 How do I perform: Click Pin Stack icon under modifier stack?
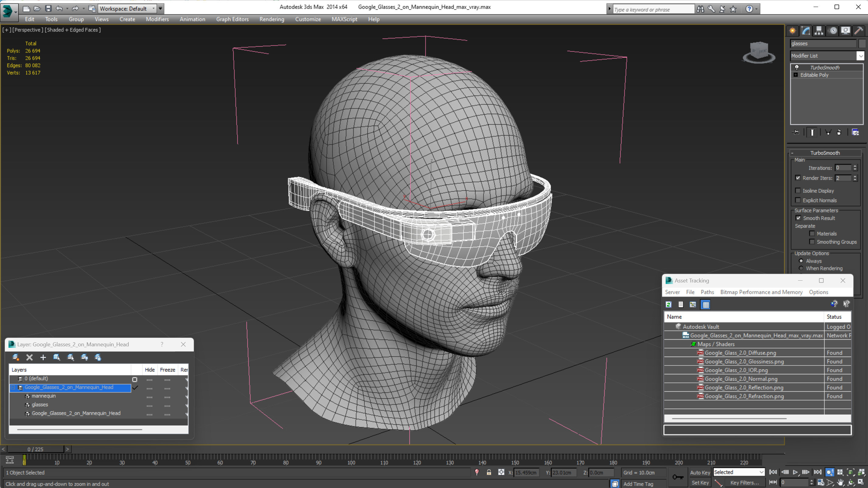click(796, 132)
